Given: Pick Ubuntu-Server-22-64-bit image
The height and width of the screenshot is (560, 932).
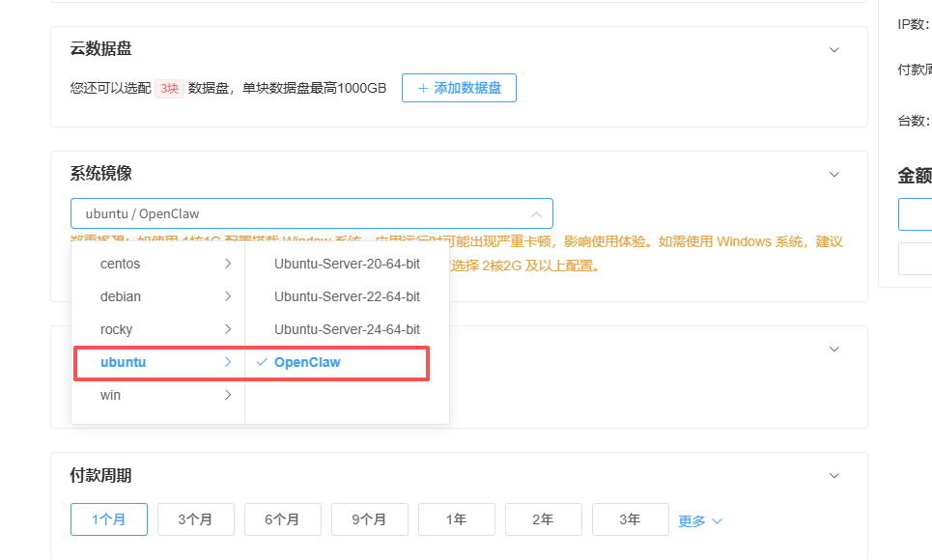Looking at the screenshot, I should point(347,296).
